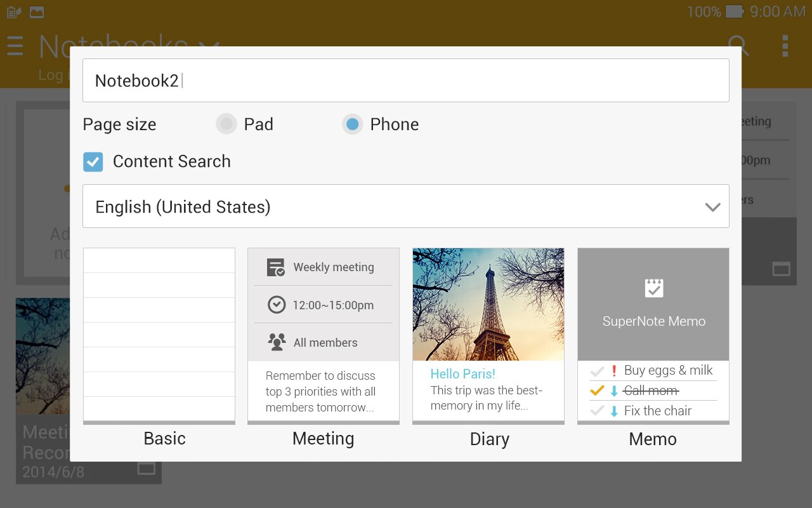Click the SuperNote Memo calendar icon
Viewport: 812px width, 508px height.
coord(653,288)
